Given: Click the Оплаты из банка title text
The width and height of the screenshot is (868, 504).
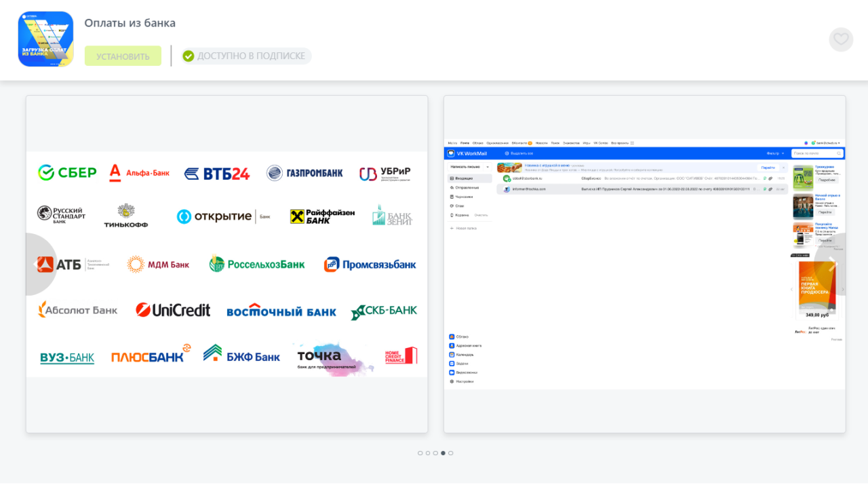Looking at the screenshot, I should (130, 23).
